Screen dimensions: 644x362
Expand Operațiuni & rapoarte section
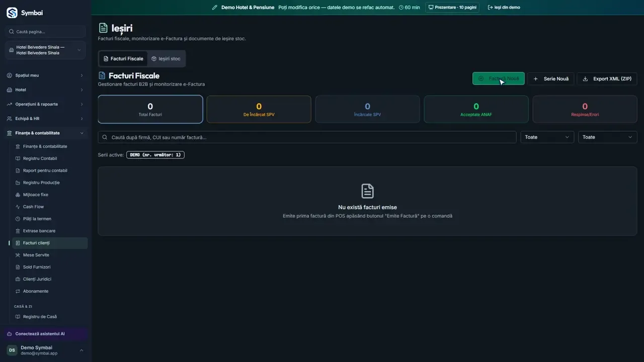[45, 104]
